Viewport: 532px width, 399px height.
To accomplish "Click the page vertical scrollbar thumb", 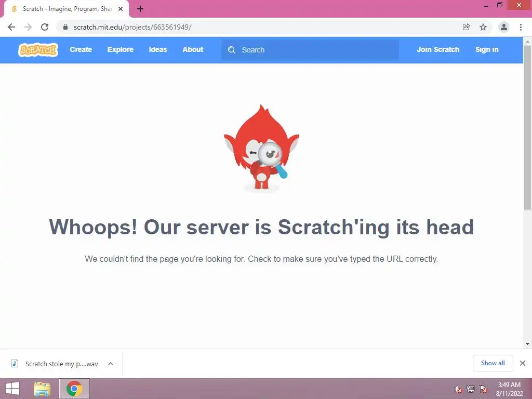I will [527, 128].
